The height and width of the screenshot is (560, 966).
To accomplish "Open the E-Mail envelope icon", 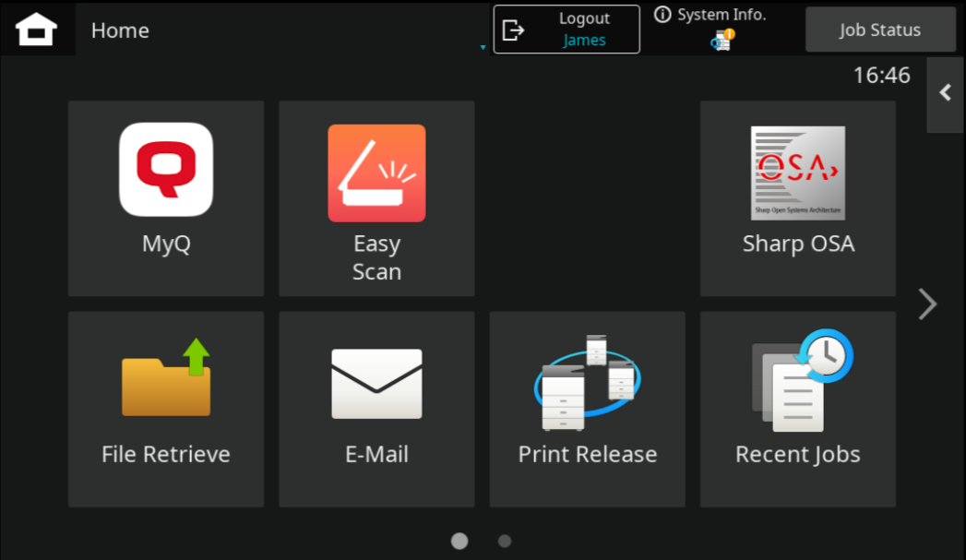I will click(x=376, y=384).
